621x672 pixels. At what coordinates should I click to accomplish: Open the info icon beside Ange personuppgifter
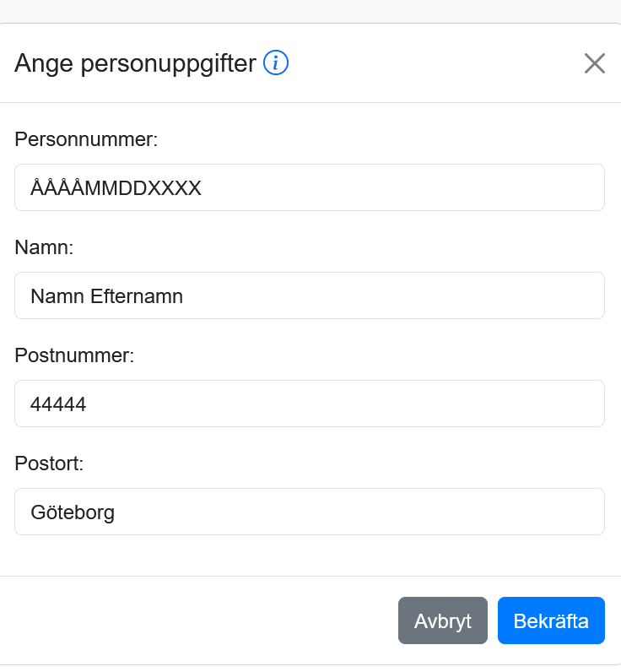[275, 62]
